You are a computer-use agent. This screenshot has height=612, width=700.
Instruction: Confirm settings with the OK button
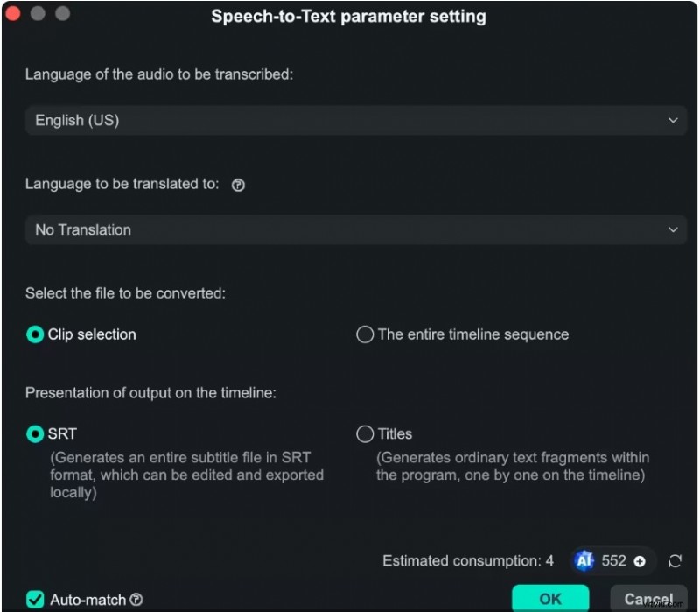550,599
